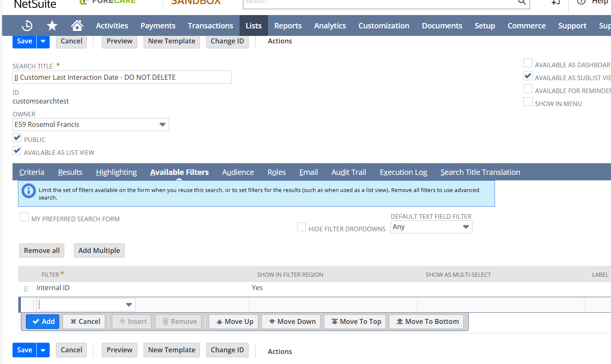Image resolution: width=611 pixels, height=364 pixels.
Task: Click the Search Title text field
Action: (x=122, y=77)
